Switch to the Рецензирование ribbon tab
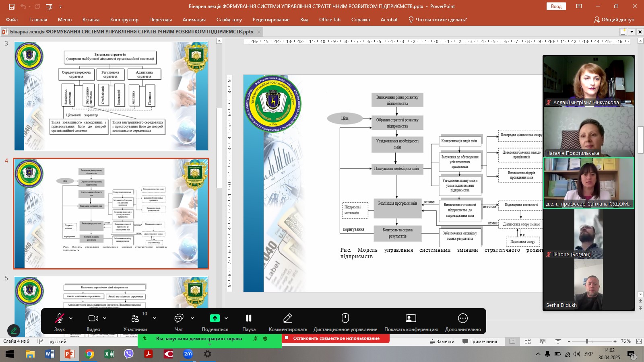This screenshot has width=644, height=362. 271,20
